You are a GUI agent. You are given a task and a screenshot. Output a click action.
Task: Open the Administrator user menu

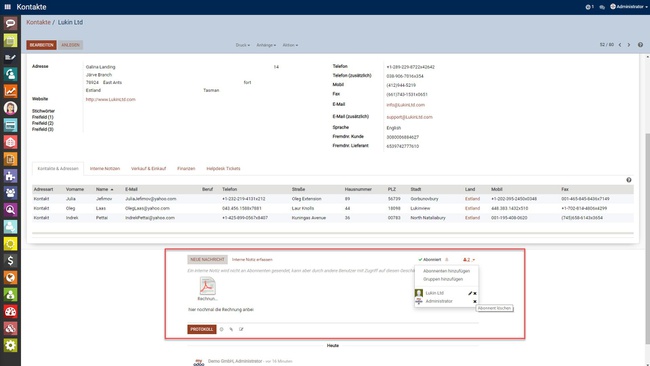[629, 7]
